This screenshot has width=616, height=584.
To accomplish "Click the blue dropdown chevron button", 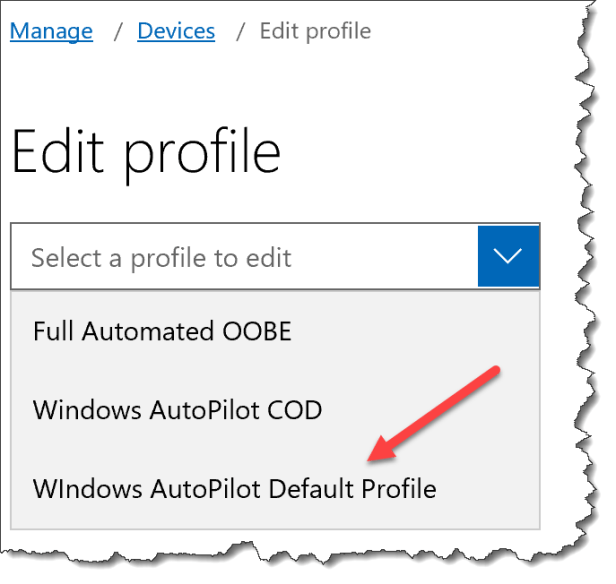I will pyautogui.click(x=509, y=256).
